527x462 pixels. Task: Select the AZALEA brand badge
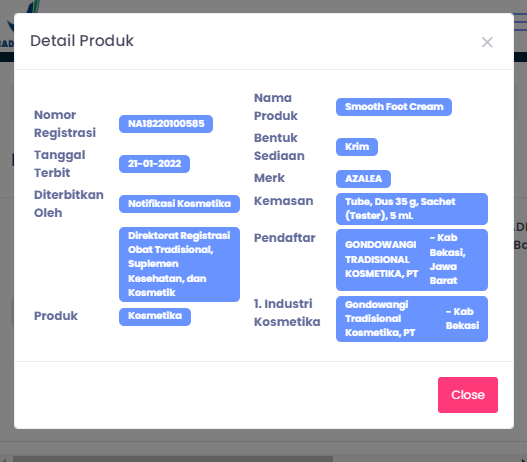(x=363, y=179)
